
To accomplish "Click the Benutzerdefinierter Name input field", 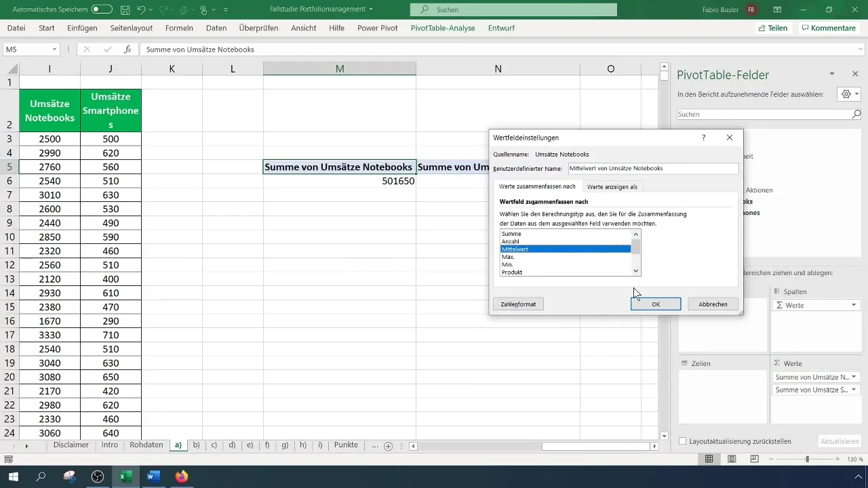I will coord(652,168).
